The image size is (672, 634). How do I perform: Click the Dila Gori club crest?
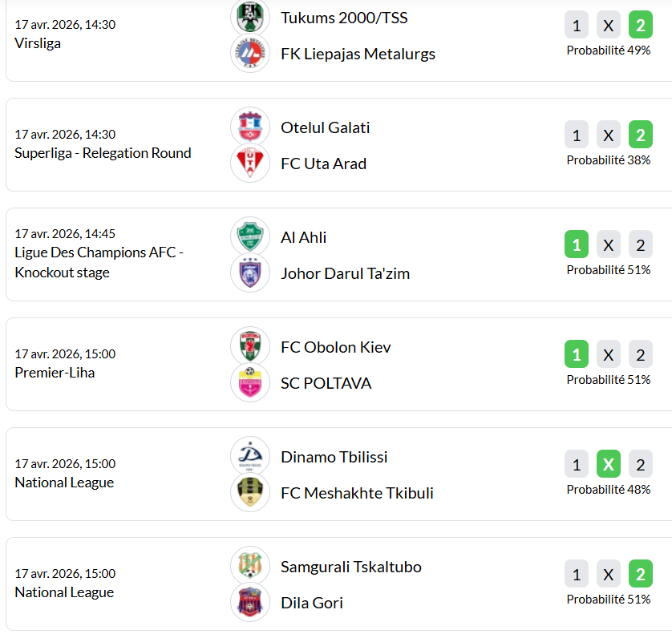[x=250, y=603]
